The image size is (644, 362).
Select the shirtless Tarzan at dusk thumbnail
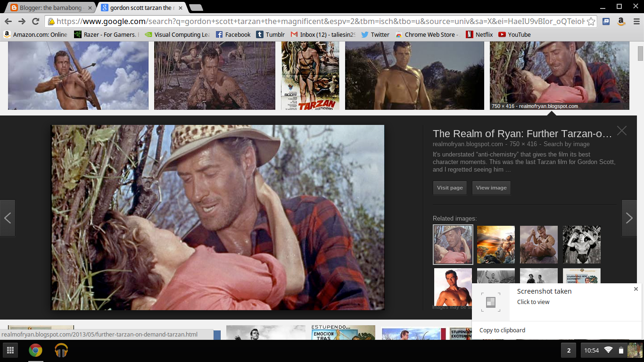[x=414, y=75]
